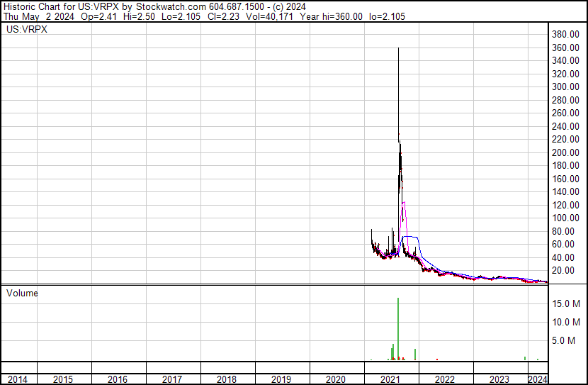
Task: Select the 5.0 M volume axis label
Action: pos(569,340)
